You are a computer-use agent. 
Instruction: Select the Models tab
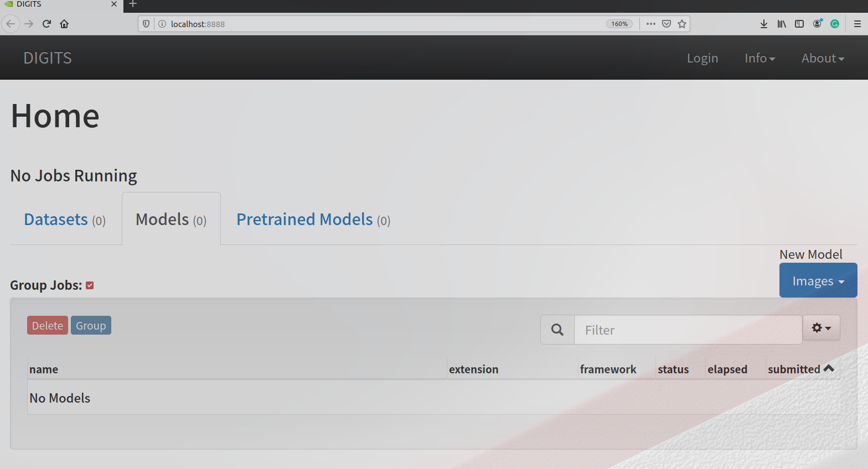pyautogui.click(x=171, y=220)
